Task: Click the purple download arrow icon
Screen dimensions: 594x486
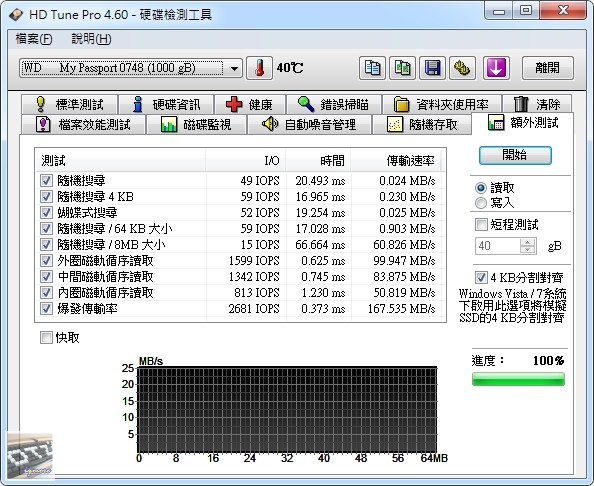Action: [x=496, y=68]
